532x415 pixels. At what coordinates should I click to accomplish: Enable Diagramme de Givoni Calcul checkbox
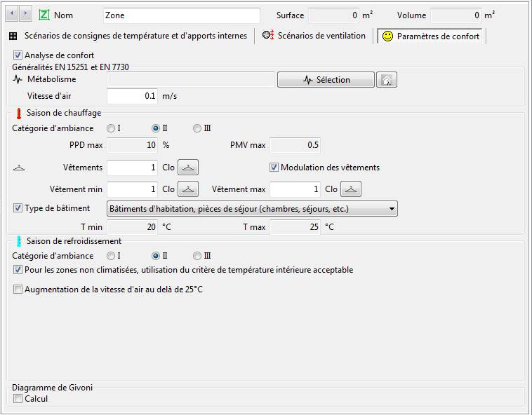point(18,399)
